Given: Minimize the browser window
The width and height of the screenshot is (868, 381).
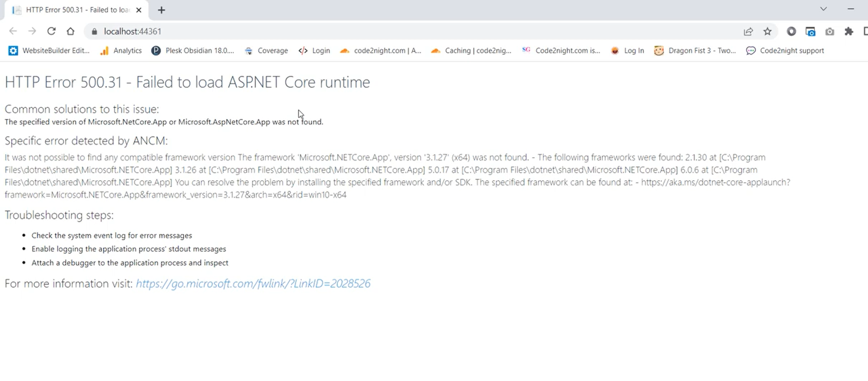Looking at the screenshot, I should click(x=851, y=9).
